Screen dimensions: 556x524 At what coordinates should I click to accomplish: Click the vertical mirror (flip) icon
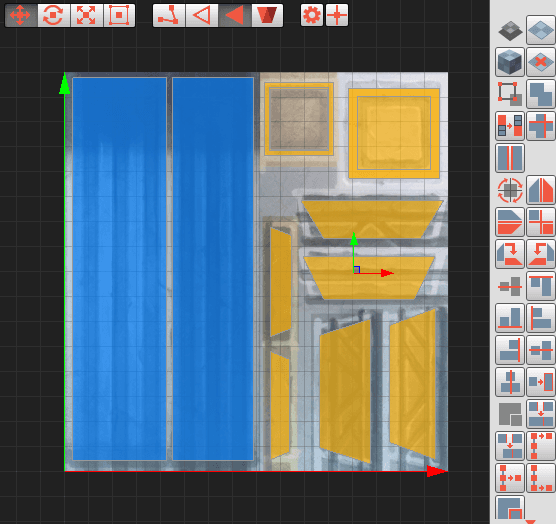pyautogui.click(x=510, y=222)
